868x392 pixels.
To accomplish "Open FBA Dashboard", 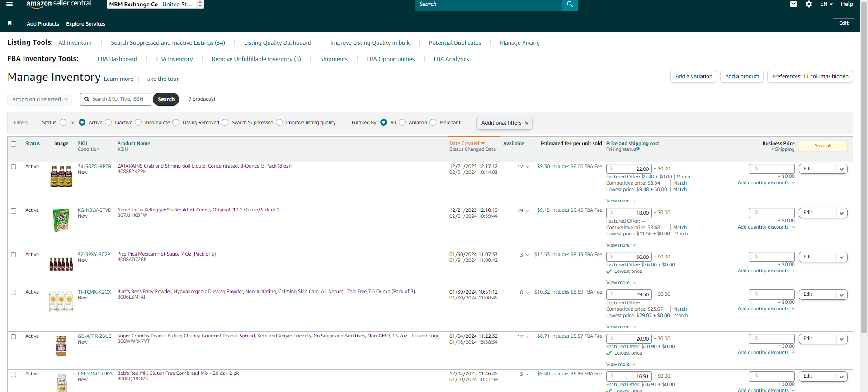I will tap(117, 59).
